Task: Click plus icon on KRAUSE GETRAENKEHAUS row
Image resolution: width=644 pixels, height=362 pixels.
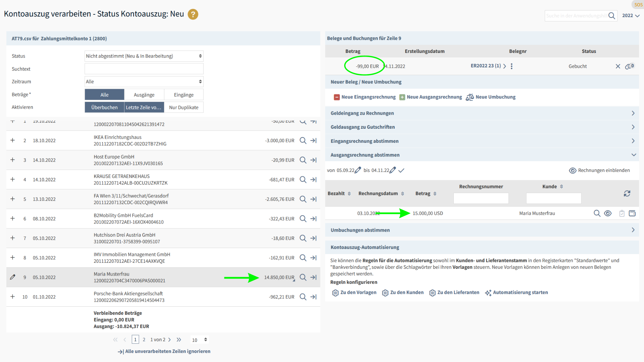Action: (x=13, y=179)
